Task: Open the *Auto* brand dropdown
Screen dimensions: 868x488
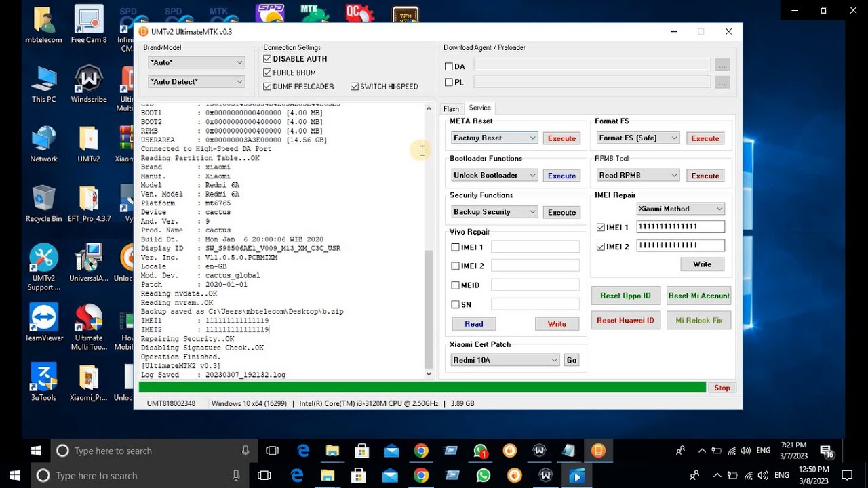Action: pos(197,62)
